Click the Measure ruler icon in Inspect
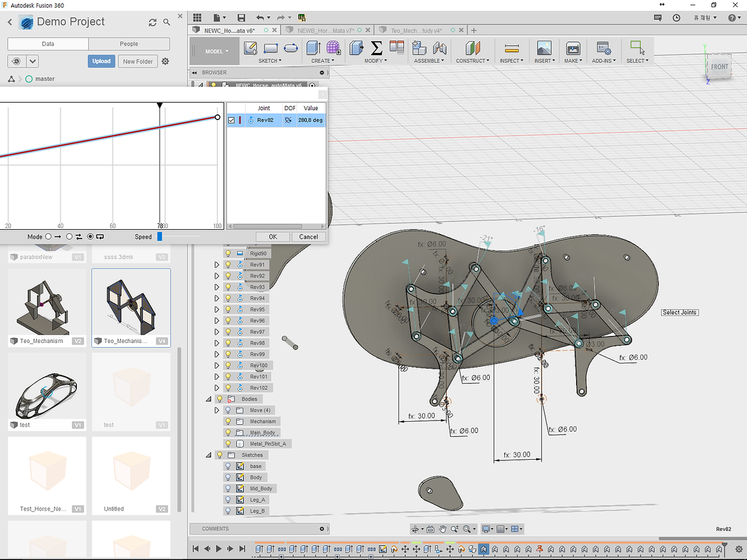747x560 pixels. coord(512,48)
